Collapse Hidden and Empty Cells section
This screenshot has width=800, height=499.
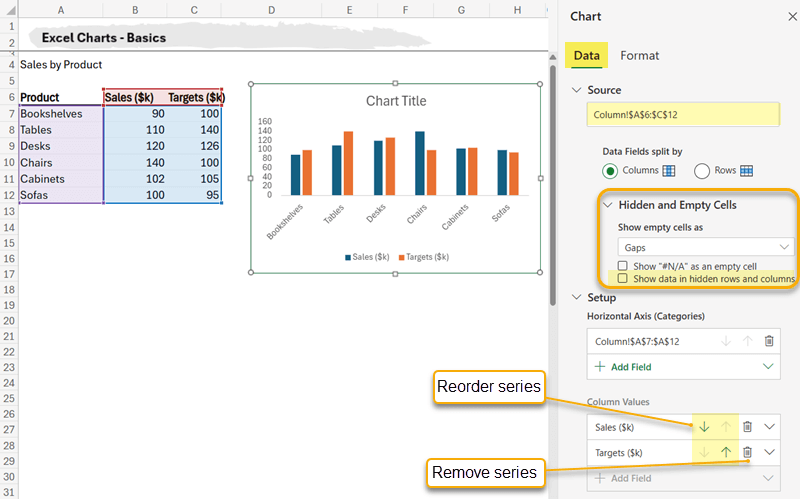608,205
